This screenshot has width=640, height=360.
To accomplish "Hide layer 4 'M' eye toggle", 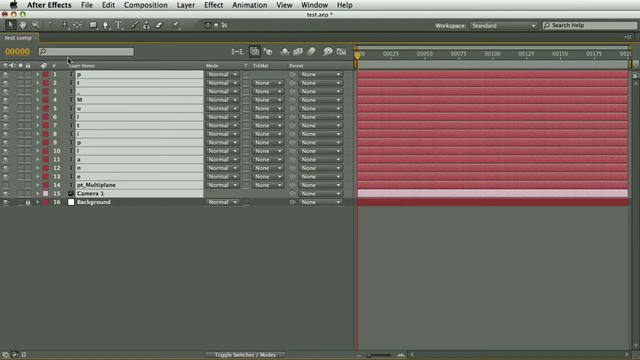I will pyautogui.click(x=5, y=100).
